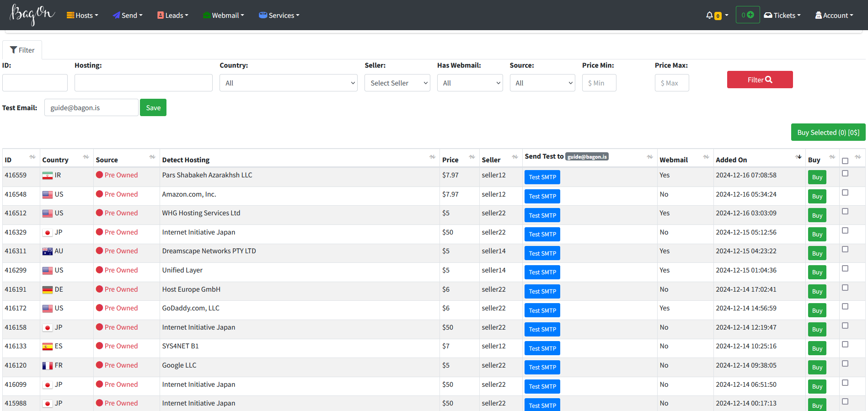Edit the Test Email field
The image size is (868, 411).
[91, 107]
